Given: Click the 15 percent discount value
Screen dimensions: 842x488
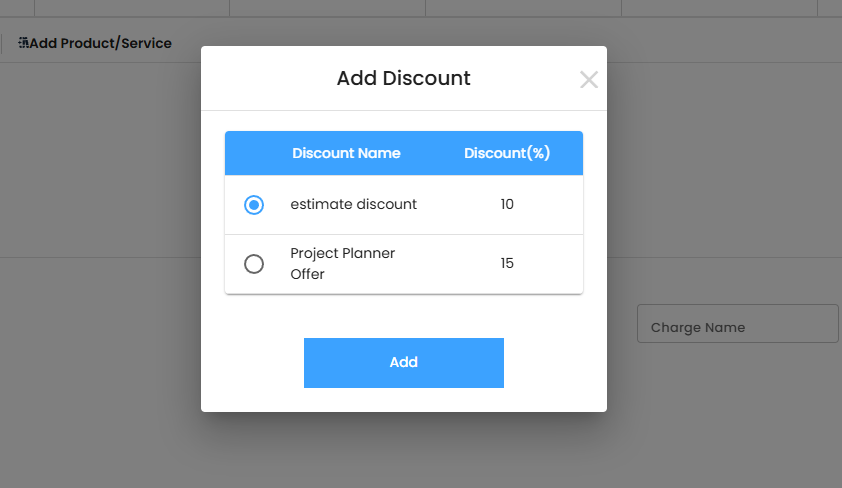Looking at the screenshot, I should coord(507,263).
